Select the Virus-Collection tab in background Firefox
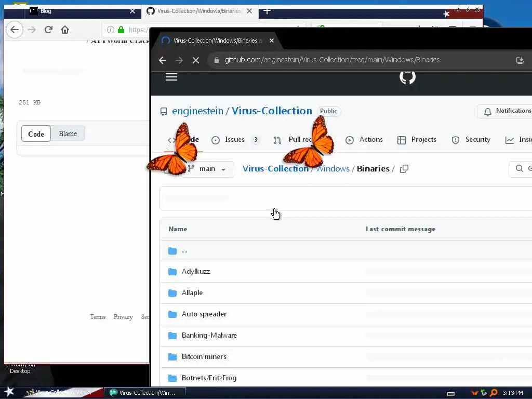532x399 pixels. (x=199, y=11)
